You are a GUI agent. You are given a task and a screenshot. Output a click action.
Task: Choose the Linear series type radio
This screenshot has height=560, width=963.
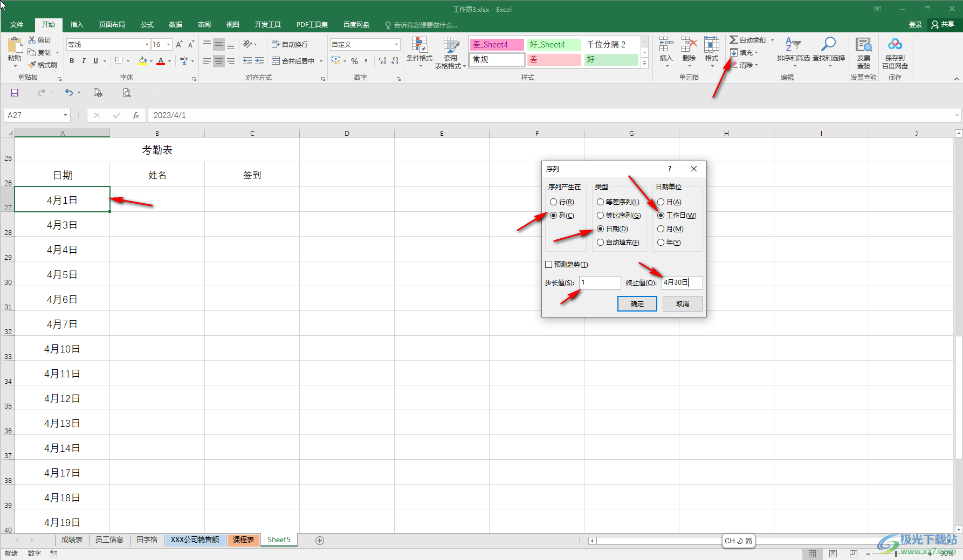click(600, 202)
